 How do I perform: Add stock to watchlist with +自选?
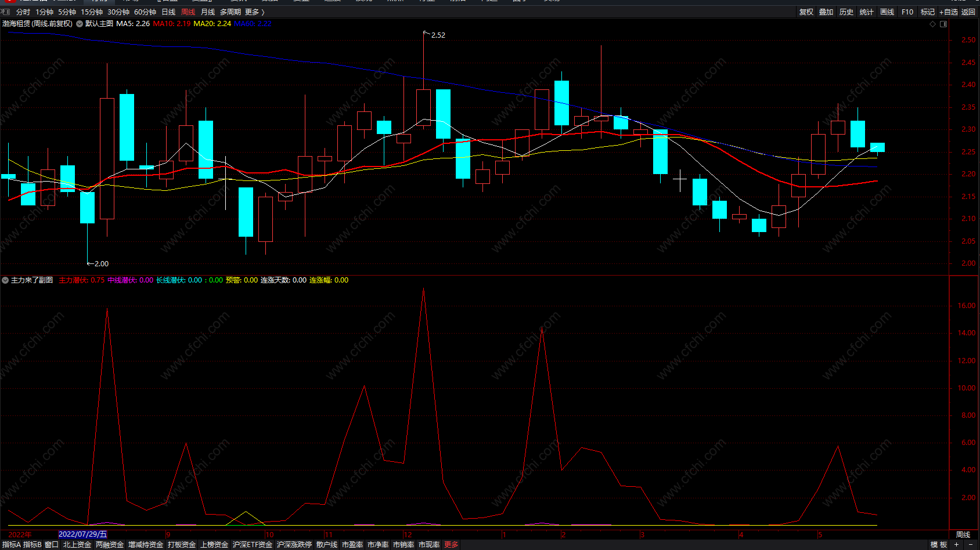coord(949,12)
